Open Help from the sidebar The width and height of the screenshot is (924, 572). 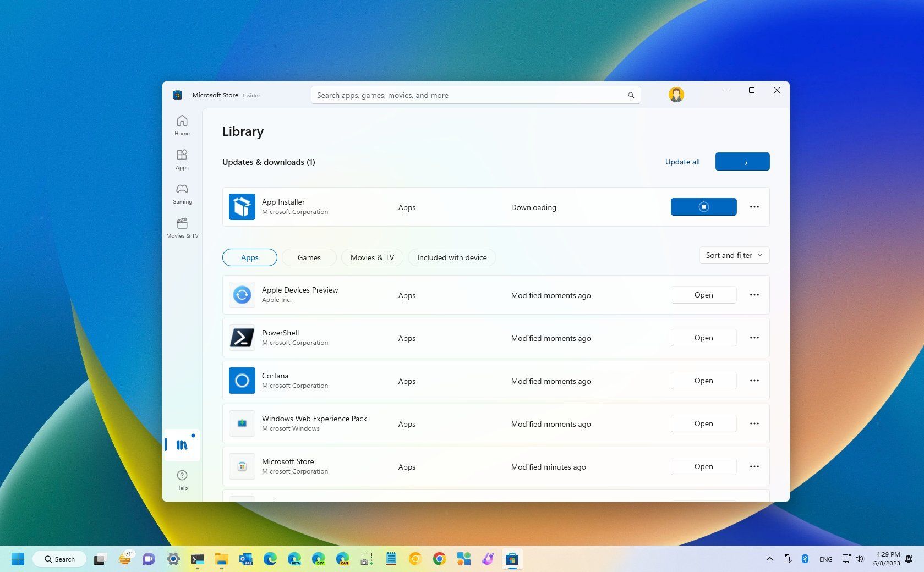pyautogui.click(x=182, y=479)
